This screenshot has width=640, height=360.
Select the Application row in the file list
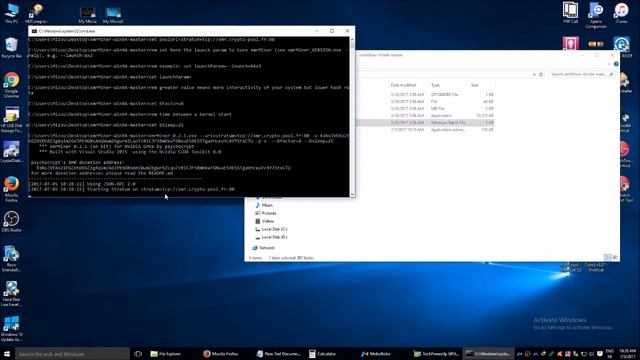tap(425, 116)
